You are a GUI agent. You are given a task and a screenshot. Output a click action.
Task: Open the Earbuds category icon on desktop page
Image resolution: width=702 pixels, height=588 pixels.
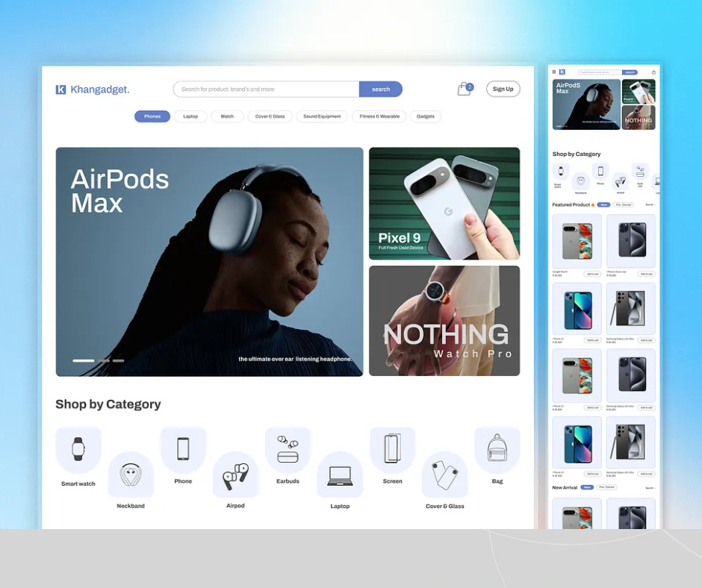tap(288, 450)
